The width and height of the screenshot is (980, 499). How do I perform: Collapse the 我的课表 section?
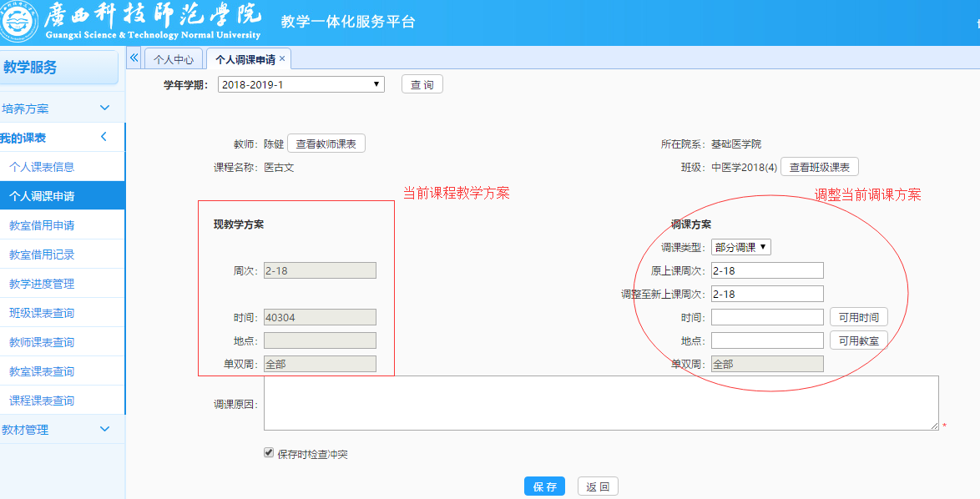click(104, 137)
